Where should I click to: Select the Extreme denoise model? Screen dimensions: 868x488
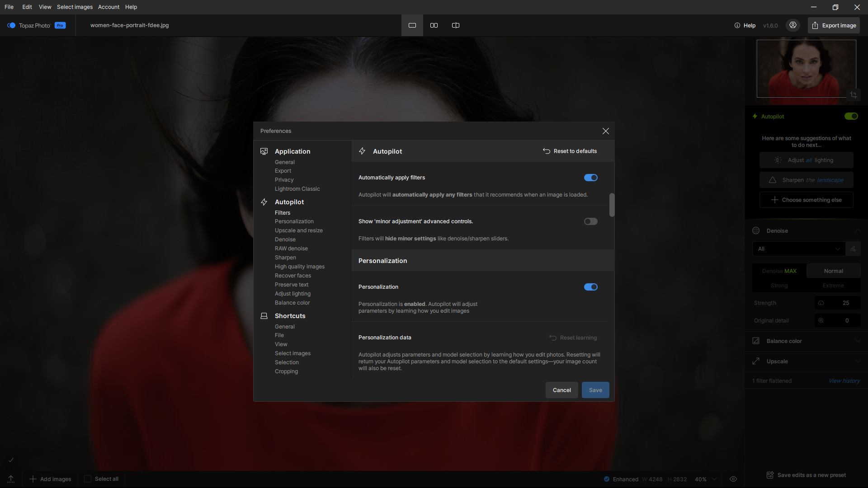pos(833,286)
